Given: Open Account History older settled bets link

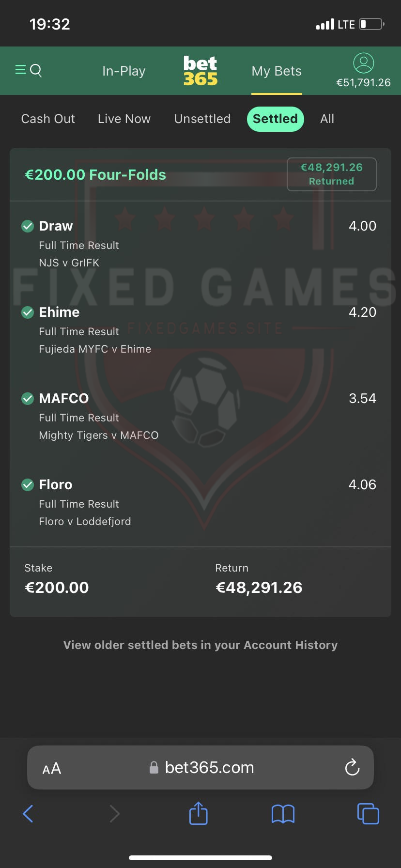Looking at the screenshot, I should point(200,645).
